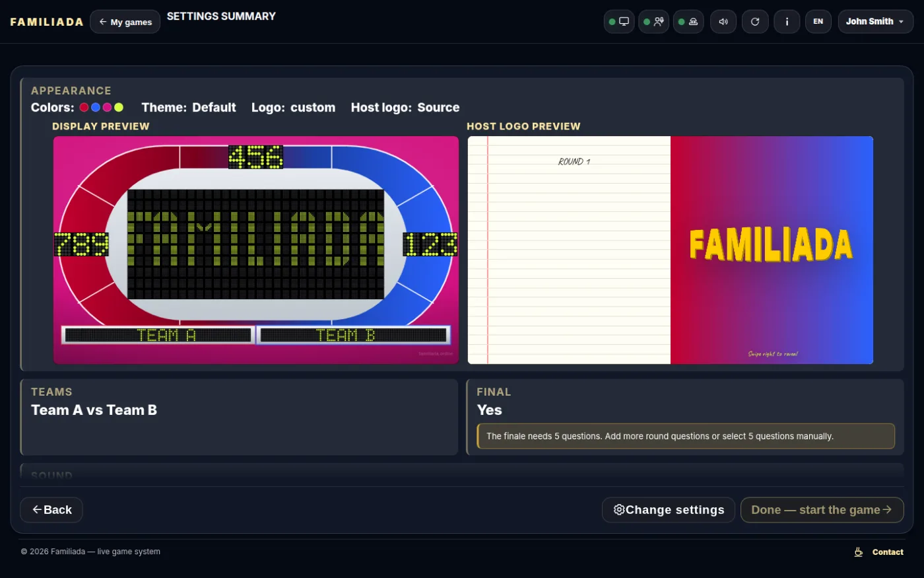Click the pink color swatch

[107, 107]
